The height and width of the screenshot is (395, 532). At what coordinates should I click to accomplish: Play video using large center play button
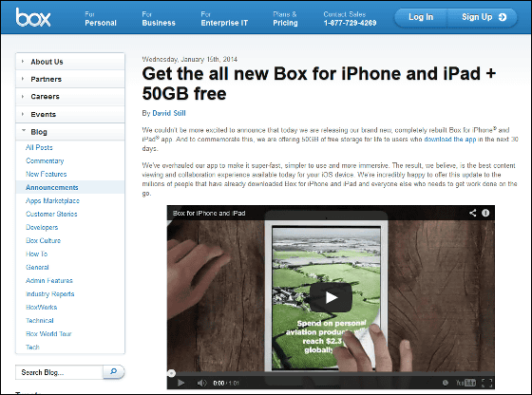pos(331,298)
